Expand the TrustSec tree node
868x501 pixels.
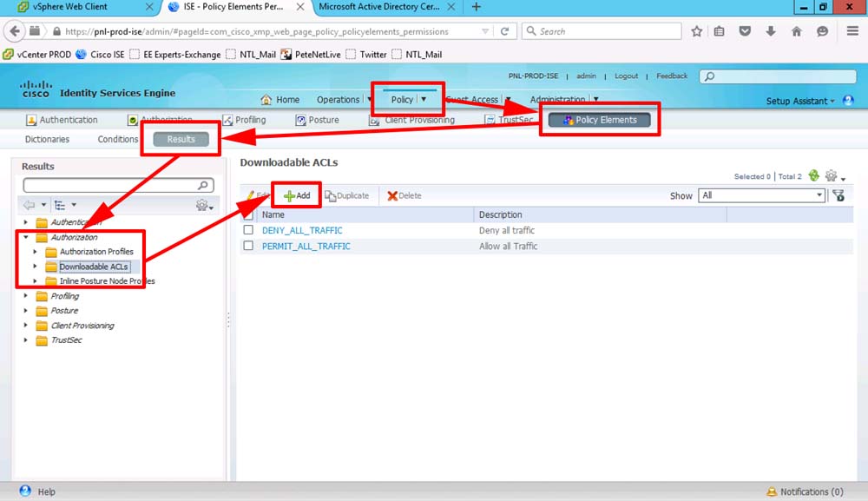26,339
